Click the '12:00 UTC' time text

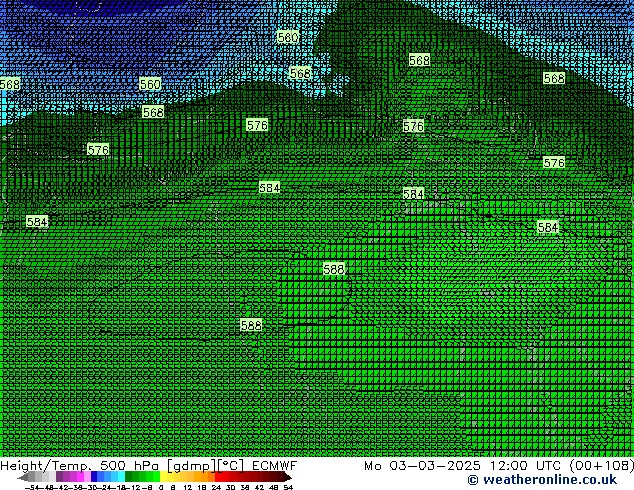click(x=525, y=466)
